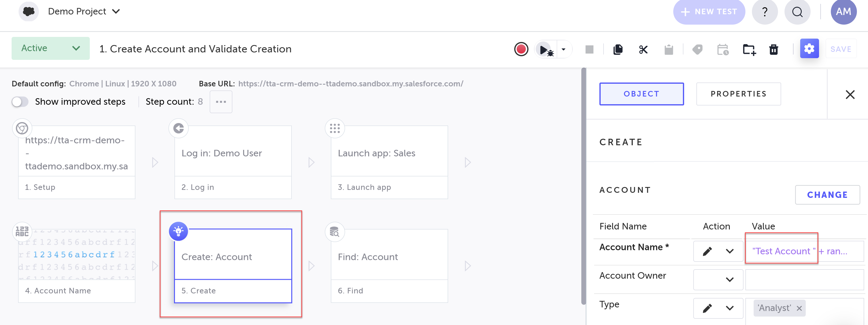Screen dimensions: 868x325
Task: Click the add to folder icon
Action: point(749,49)
